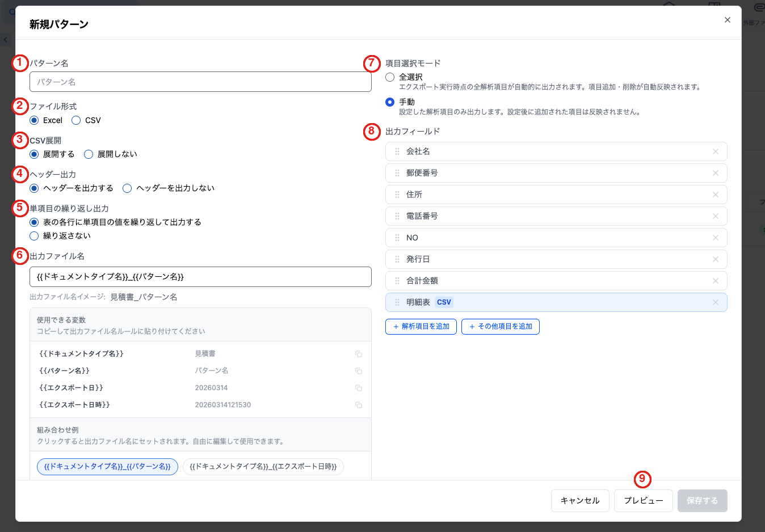The image size is (765, 532).
Task: Grab the drag handle of 郵便番号
Action: 397,173
